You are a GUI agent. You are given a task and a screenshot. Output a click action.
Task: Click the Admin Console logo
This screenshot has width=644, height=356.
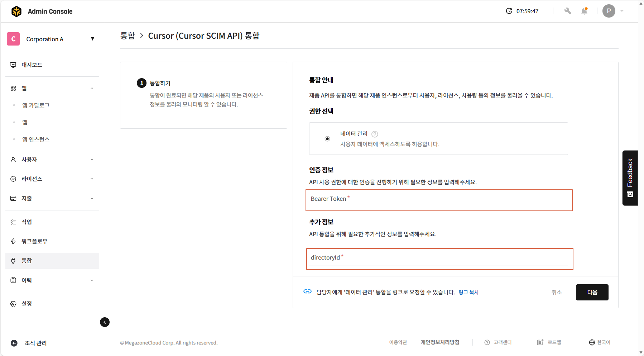(x=16, y=11)
